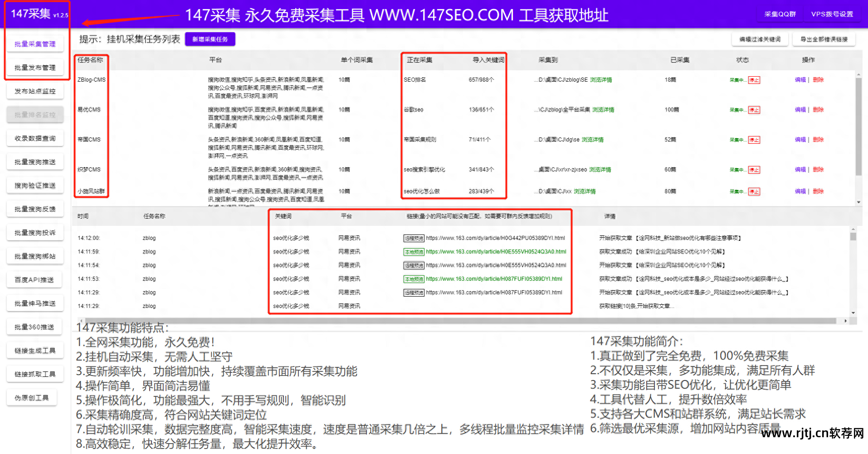868x454 pixels.
Task: Open 链接抓取工具
Action: 35,373
